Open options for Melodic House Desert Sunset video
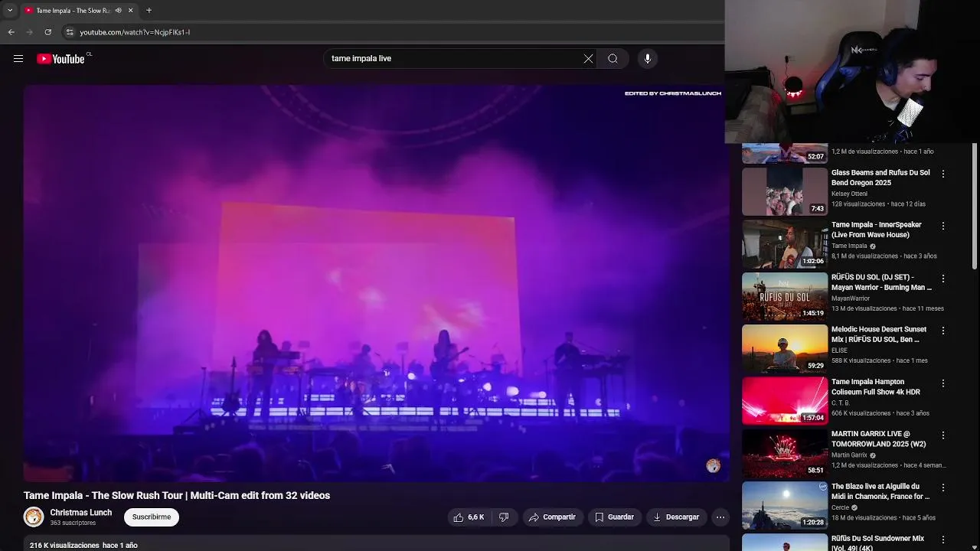This screenshot has width=980, height=551. [x=943, y=331]
